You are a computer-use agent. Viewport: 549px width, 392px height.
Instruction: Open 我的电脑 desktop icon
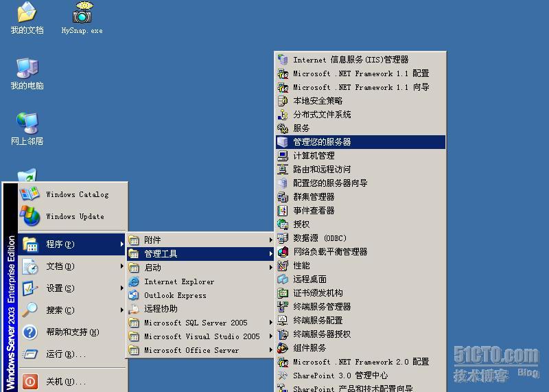click(x=27, y=73)
